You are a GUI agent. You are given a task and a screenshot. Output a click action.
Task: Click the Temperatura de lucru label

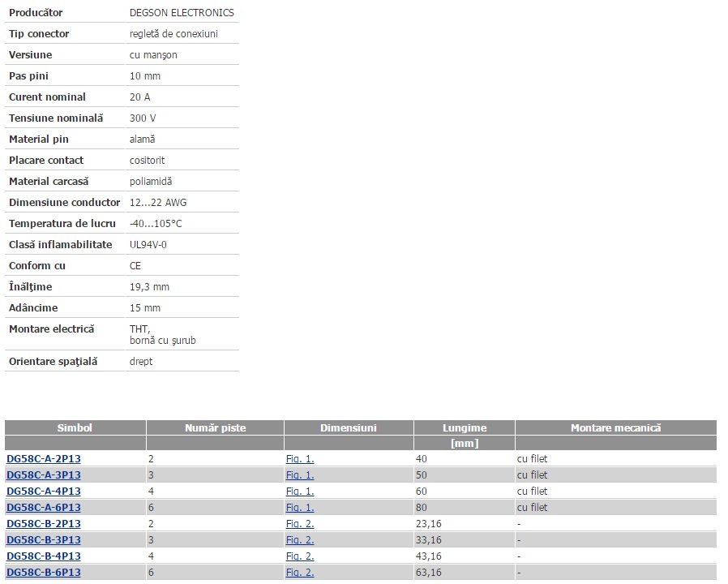click(x=62, y=224)
